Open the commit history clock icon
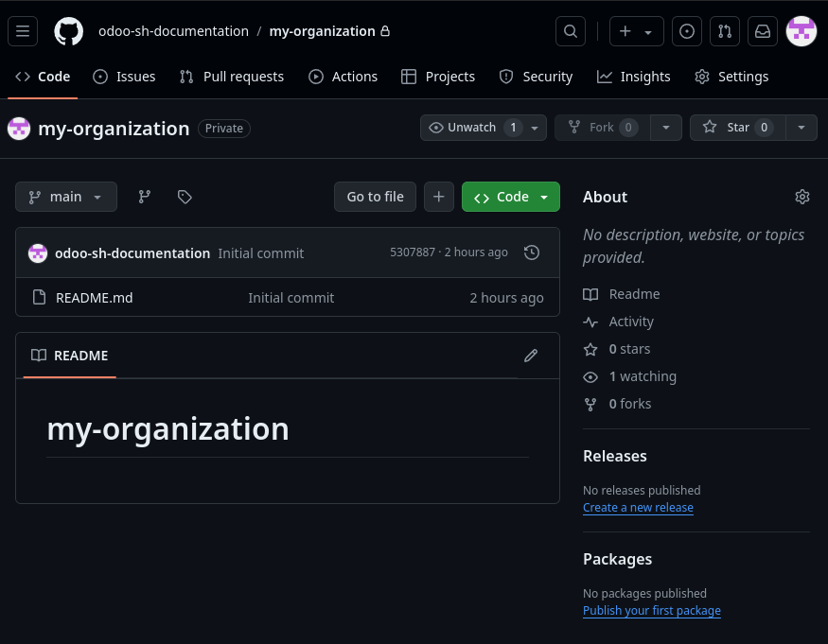Screen dimensions: 828x644 (531, 252)
